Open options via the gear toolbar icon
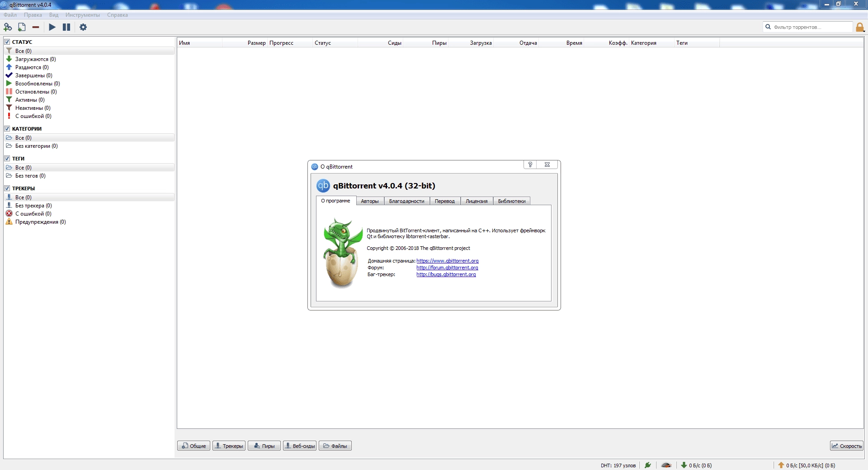Viewport: 868px width, 470px height. tap(83, 27)
